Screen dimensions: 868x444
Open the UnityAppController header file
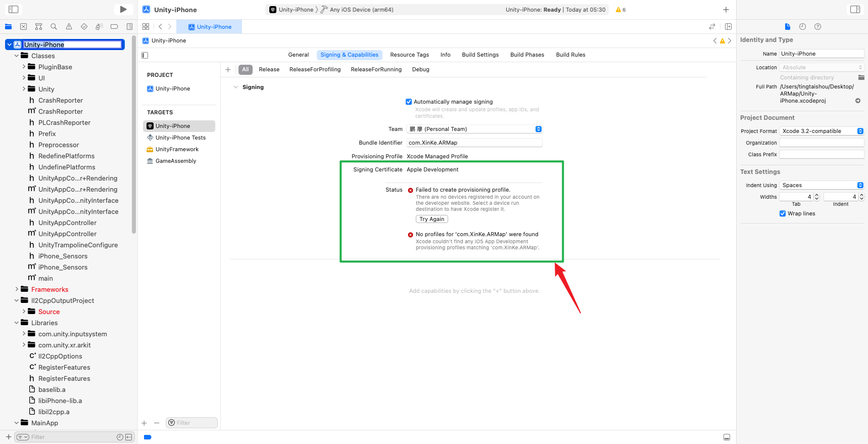(x=67, y=223)
